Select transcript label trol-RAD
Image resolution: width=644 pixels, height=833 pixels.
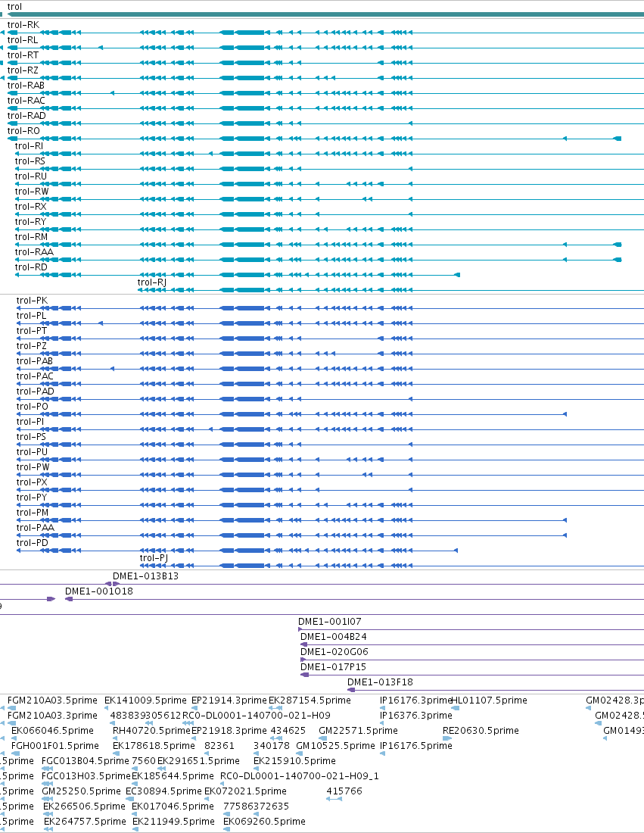pyautogui.click(x=26, y=116)
